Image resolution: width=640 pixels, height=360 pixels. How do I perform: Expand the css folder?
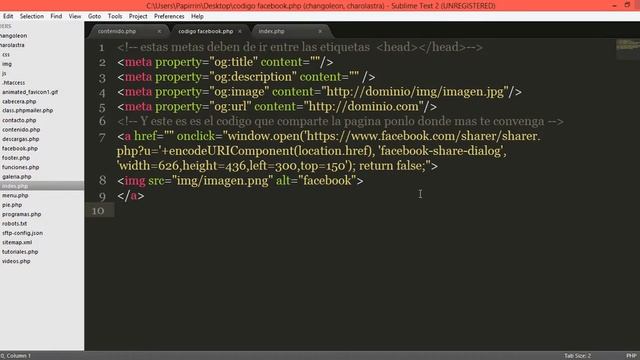tap(6, 54)
